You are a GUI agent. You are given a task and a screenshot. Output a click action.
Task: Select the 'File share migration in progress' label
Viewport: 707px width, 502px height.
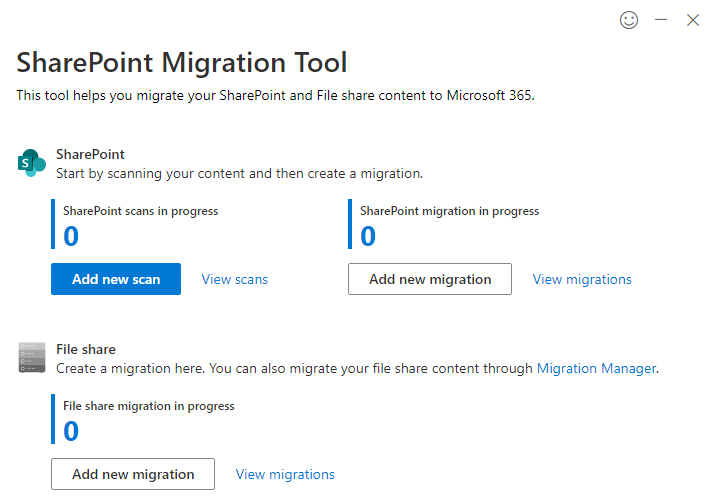click(x=148, y=406)
